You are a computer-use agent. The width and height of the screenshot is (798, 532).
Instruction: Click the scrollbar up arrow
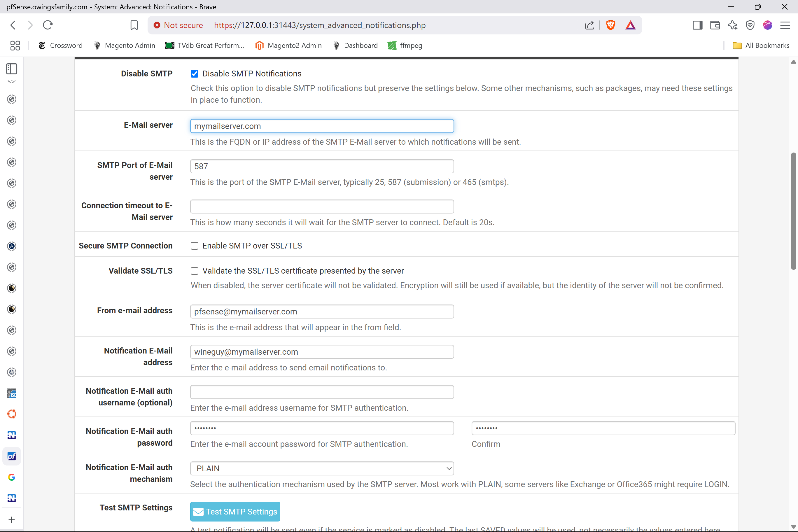tap(793, 62)
